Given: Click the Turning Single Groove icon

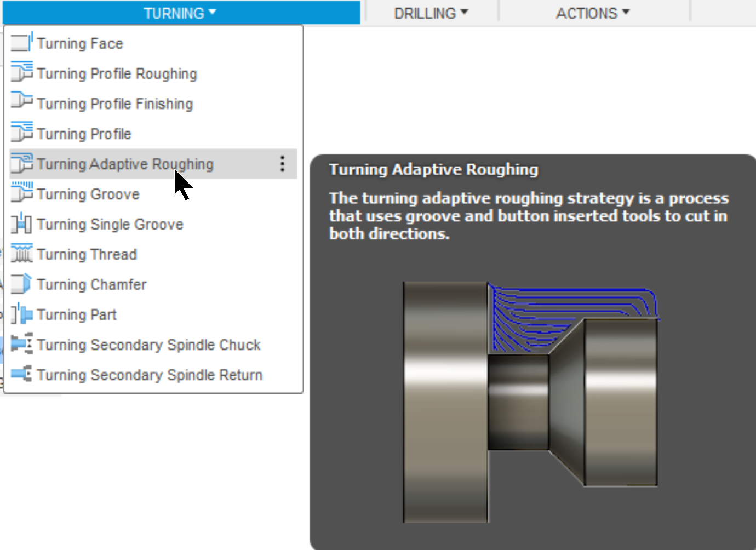Looking at the screenshot, I should (22, 224).
